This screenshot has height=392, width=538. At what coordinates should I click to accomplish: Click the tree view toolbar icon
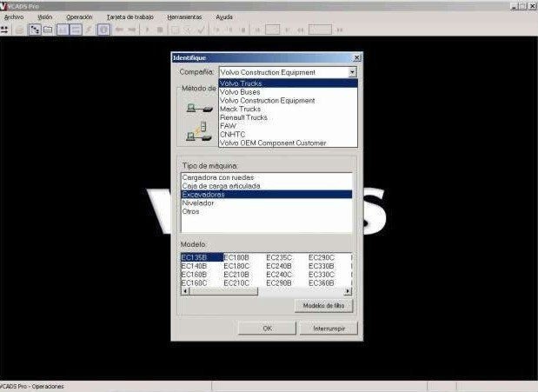(x=35, y=29)
